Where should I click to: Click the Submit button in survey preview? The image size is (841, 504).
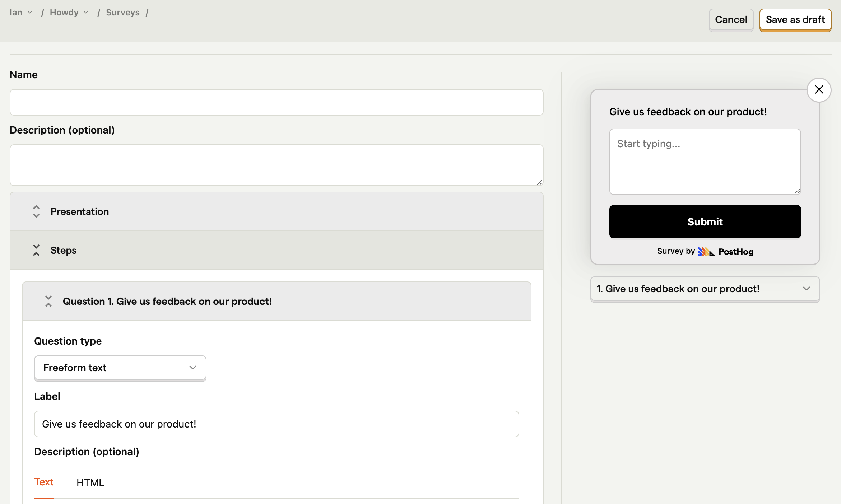tap(705, 221)
